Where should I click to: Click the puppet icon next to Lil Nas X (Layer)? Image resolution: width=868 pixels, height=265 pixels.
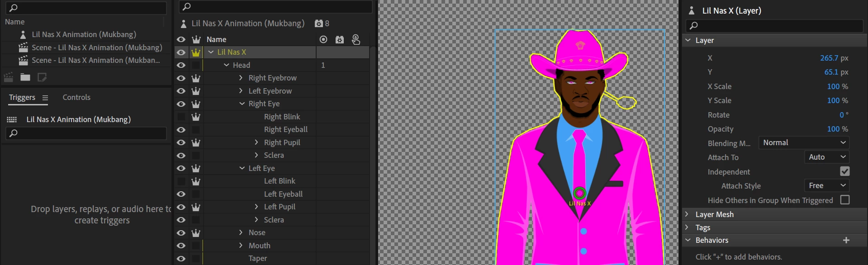coord(691,10)
